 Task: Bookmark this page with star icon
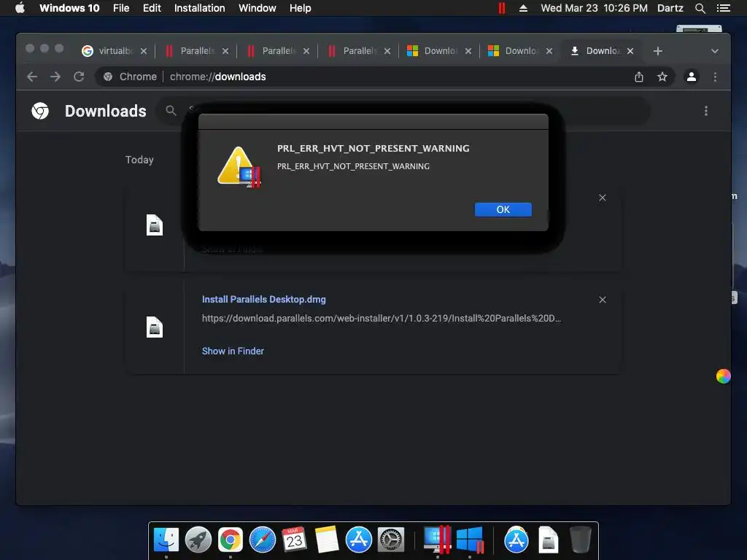(x=662, y=77)
